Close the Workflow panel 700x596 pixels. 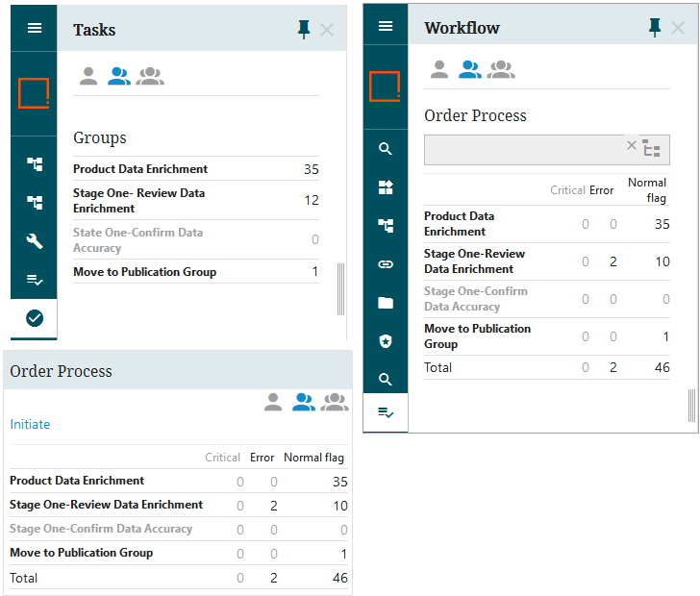[x=678, y=28]
